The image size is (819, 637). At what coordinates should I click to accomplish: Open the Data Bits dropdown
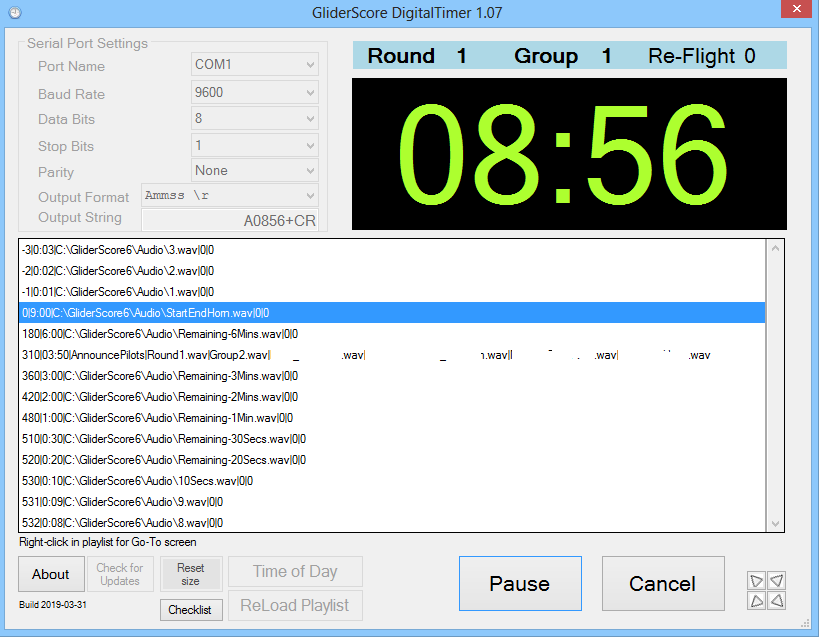pyautogui.click(x=255, y=119)
